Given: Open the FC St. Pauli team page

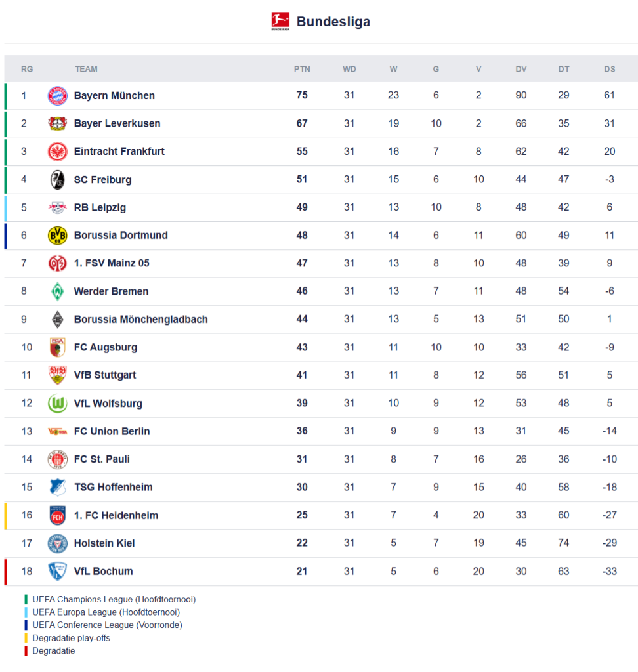Looking at the screenshot, I should point(102,459).
